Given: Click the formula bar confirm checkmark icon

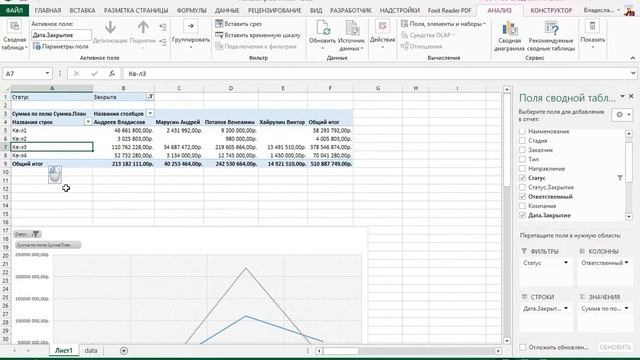Looking at the screenshot, I should pos(94,73).
